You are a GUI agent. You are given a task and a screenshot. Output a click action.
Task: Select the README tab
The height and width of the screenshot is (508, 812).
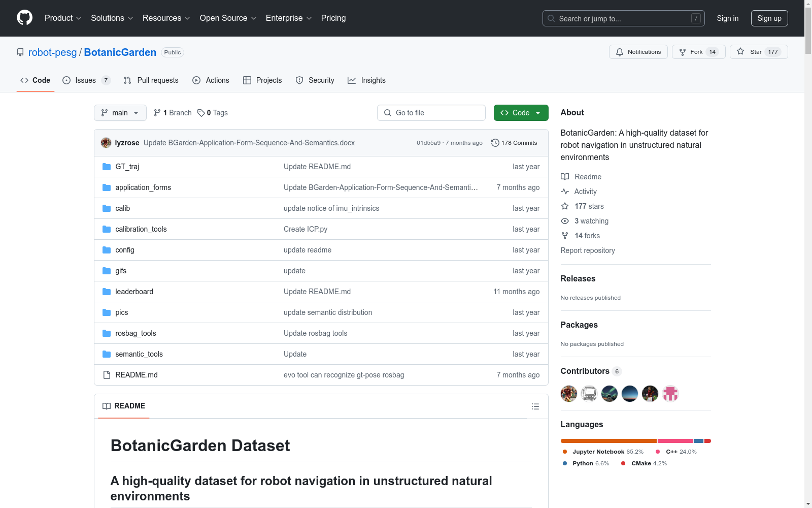coord(124,406)
